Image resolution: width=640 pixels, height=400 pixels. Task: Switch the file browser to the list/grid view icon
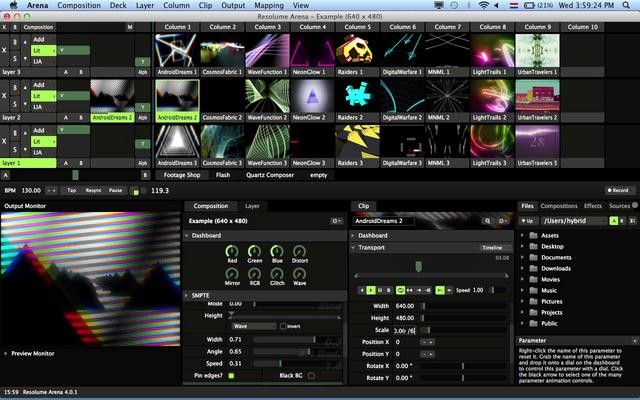[x=633, y=221]
